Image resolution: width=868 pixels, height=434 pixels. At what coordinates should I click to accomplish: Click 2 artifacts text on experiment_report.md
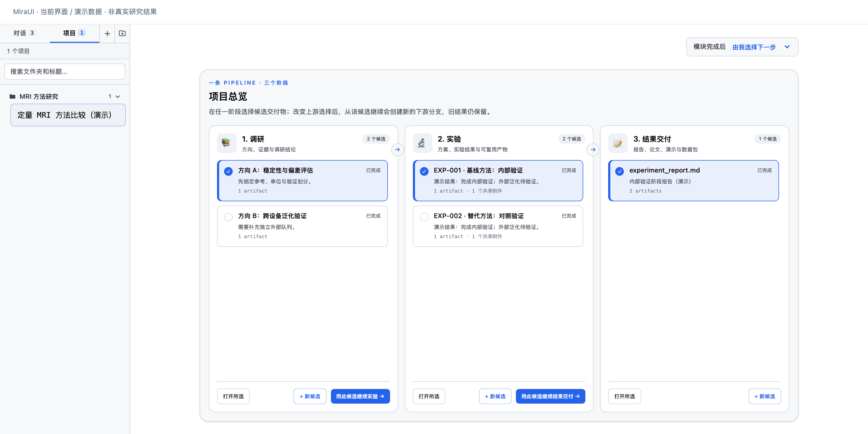(645, 191)
